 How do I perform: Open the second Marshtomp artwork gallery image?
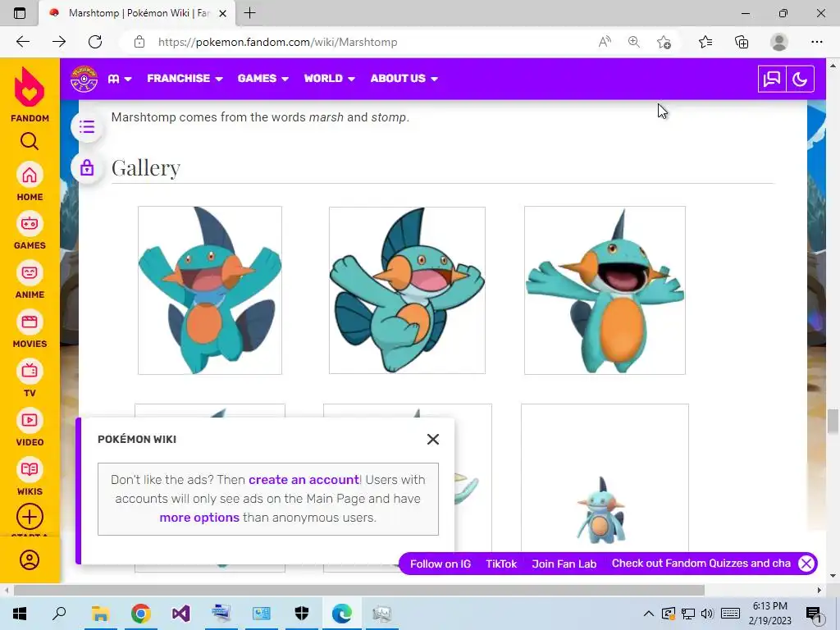407,290
